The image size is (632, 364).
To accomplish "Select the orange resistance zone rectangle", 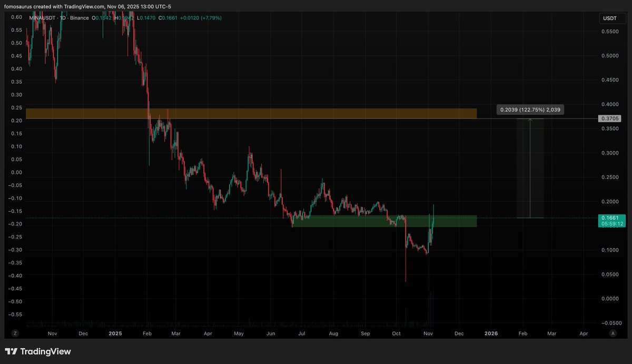I will pyautogui.click(x=251, y=113).
